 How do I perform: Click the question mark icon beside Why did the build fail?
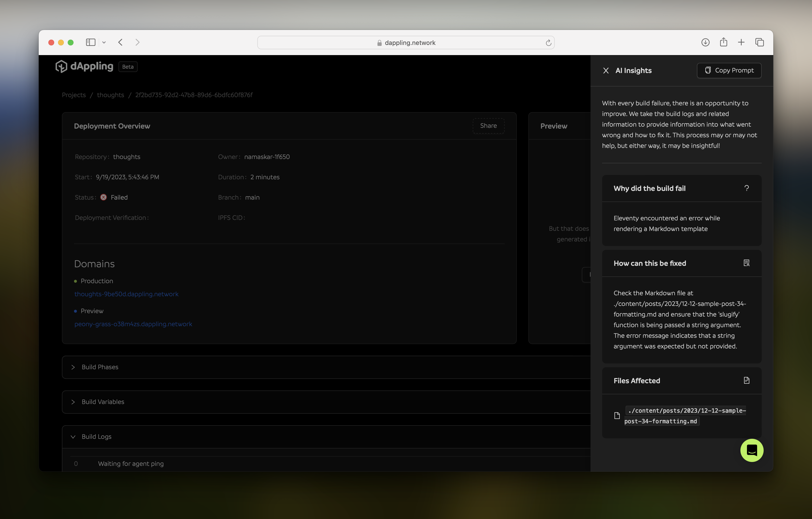click(746, 188)
